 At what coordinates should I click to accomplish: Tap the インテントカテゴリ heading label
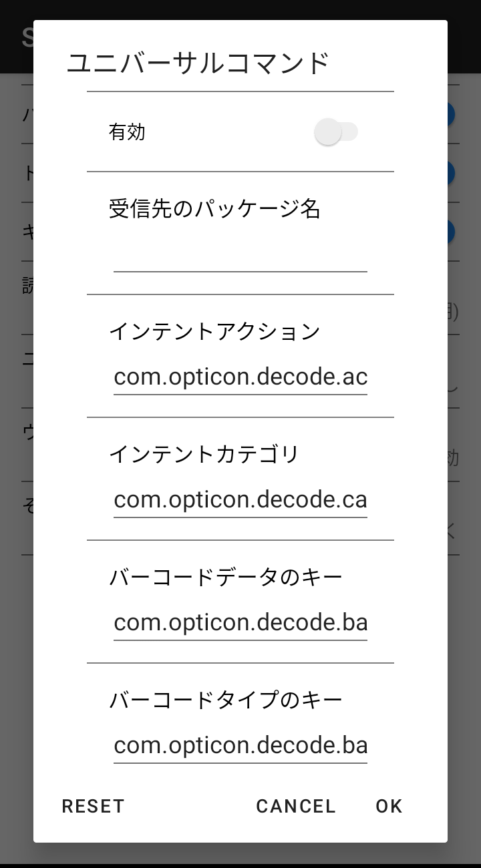coord(204,454)
